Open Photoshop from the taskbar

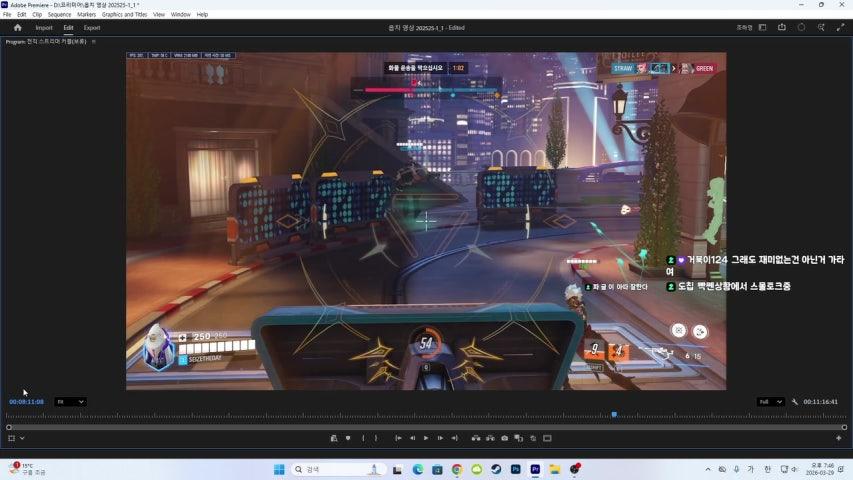(x=516, y=469)
